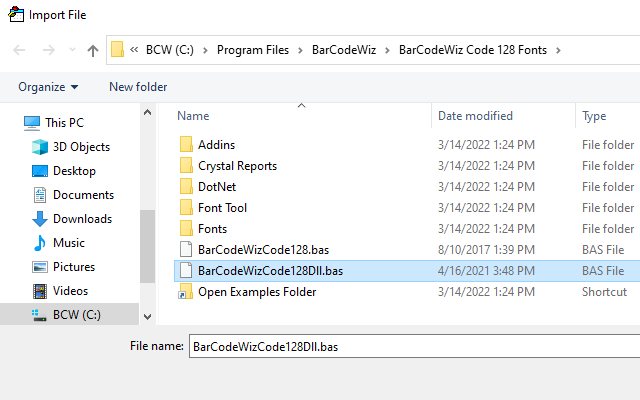Navigate to BCW (C:) in breadcrumb

[x=170, y=50]
